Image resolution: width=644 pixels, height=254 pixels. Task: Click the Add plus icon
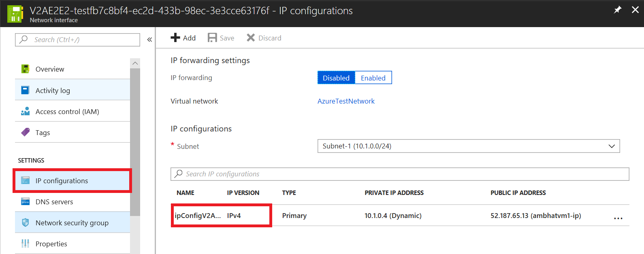[175, 38]
